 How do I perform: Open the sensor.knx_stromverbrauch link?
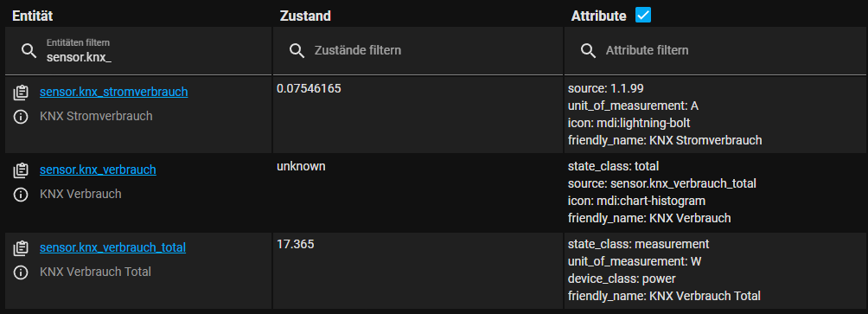(x=113, y=92)
